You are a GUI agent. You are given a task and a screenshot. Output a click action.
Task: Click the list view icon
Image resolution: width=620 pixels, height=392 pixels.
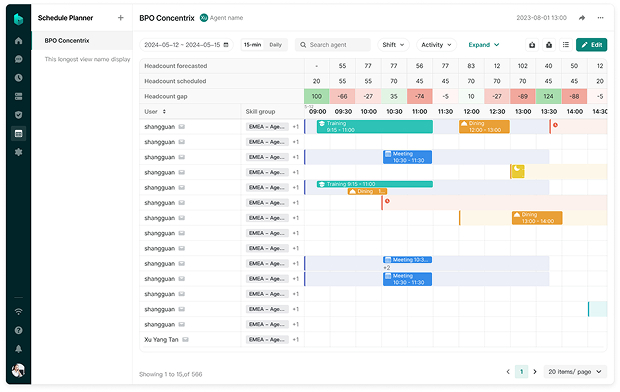click(x=566, y=45)
